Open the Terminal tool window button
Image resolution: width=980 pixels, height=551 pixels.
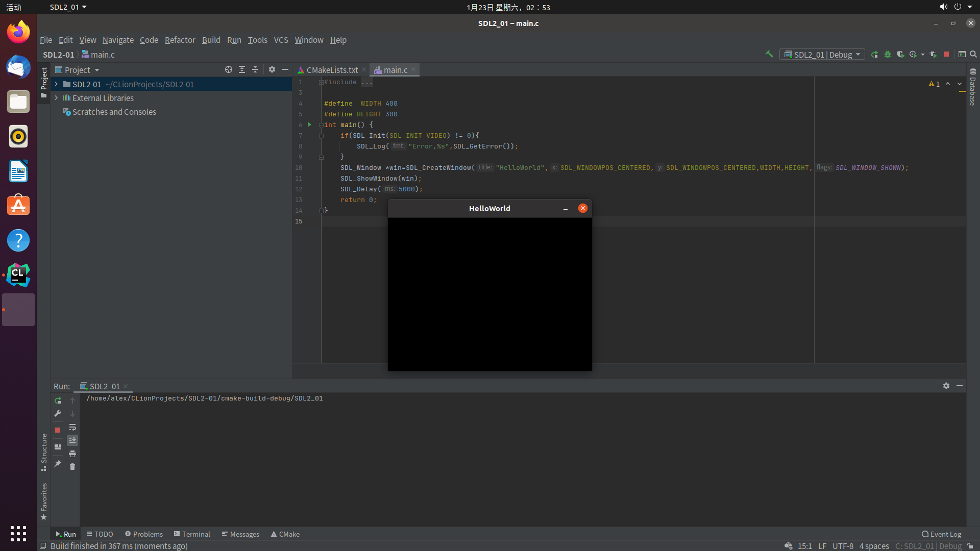pos(191,534)
